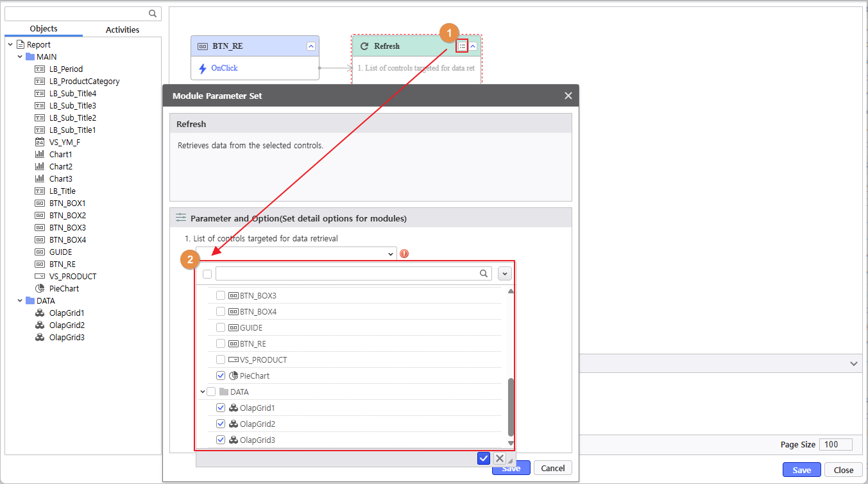This screenshot has width=868, height=484.
Task: Select the PieChart item in Objects tree
Action: [x=64, y=288]
